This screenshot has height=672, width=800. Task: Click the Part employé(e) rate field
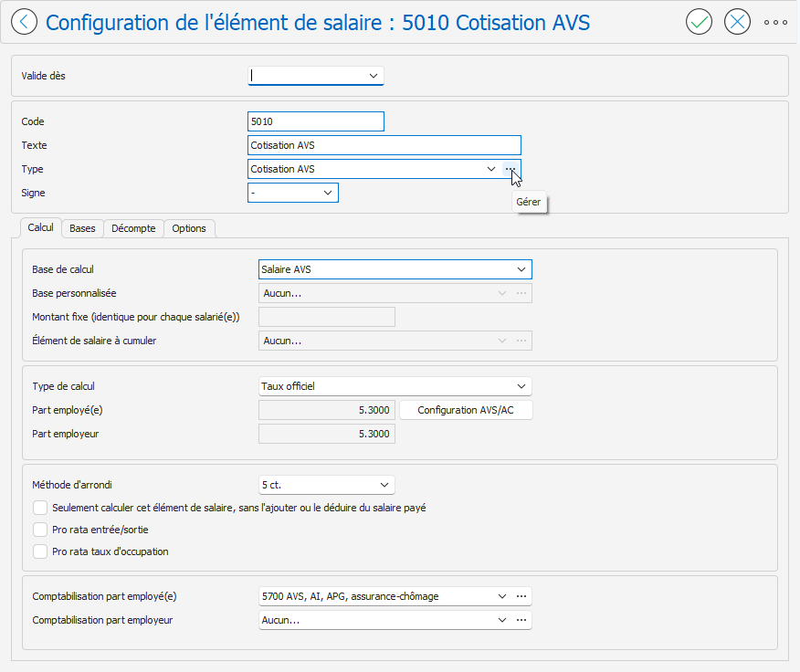[x=327, y=410]
